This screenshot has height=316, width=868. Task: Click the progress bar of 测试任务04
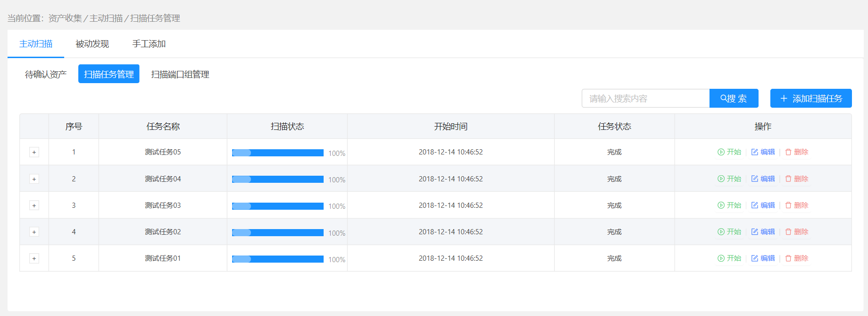[278, 179]
